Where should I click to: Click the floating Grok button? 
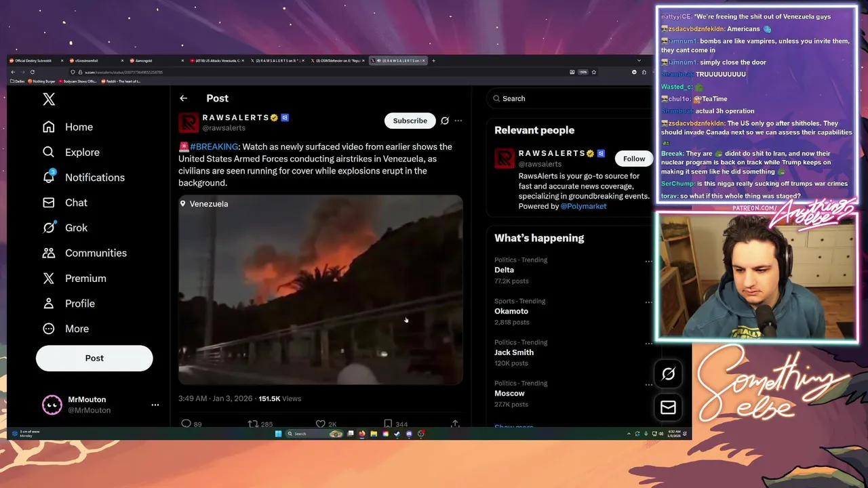668,373
